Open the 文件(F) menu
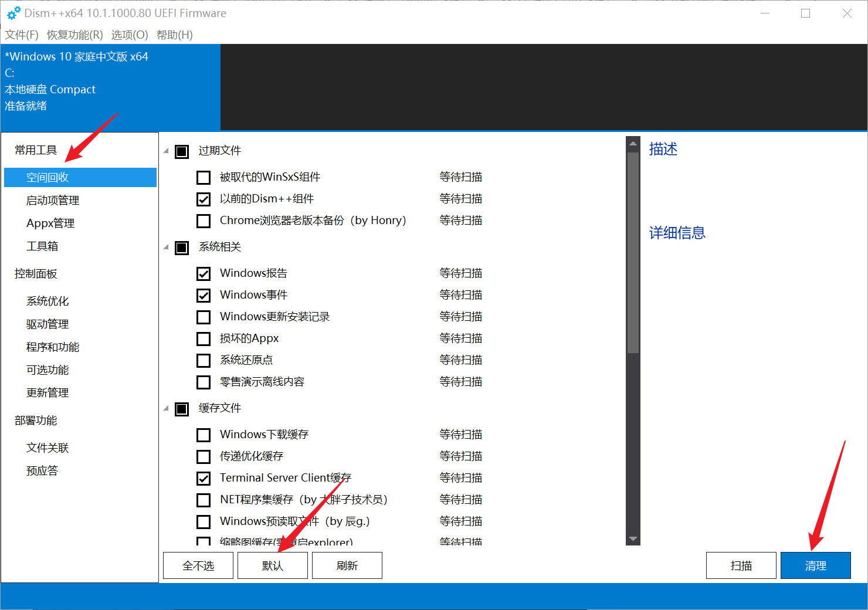Image resolution: width=868 pixels, height=610 pixels. pyautogui.click(x=22, y=35)
